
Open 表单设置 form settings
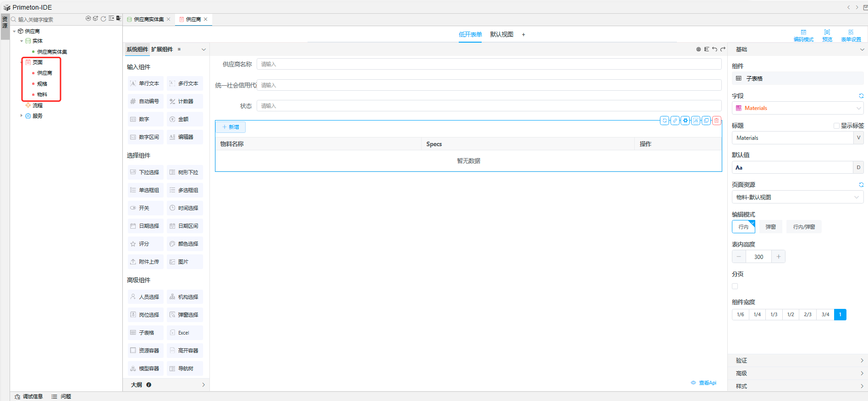(x=851, y=36)
